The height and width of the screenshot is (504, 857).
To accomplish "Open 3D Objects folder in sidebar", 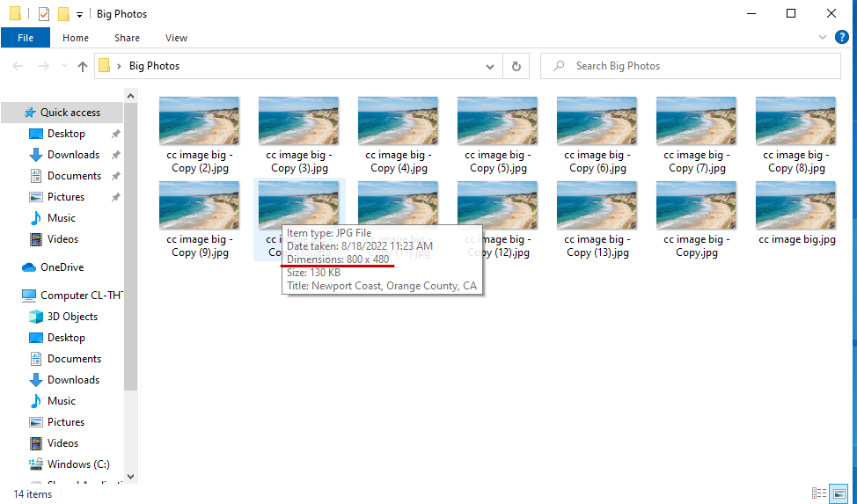I will pos(72,317).
